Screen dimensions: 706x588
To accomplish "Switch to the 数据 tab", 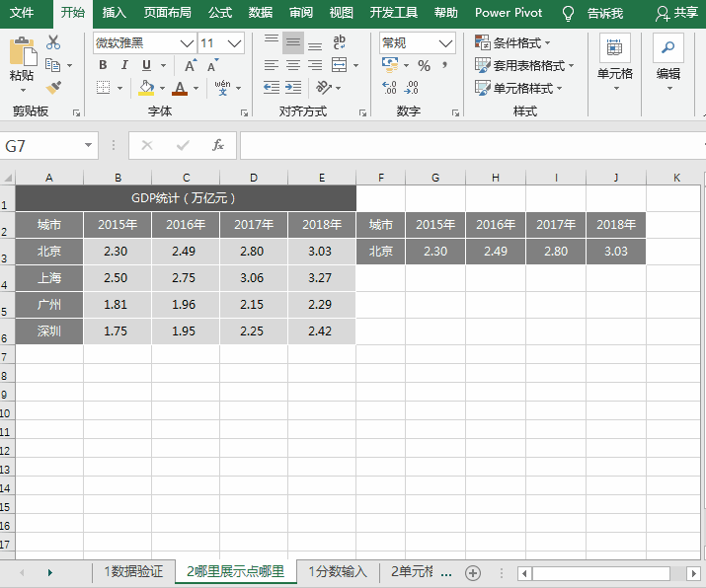I will (x=261, y=13).
